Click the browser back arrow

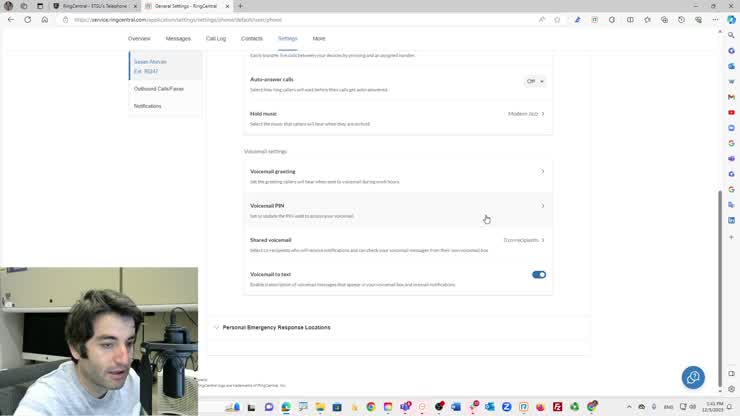tap(11, 19)
